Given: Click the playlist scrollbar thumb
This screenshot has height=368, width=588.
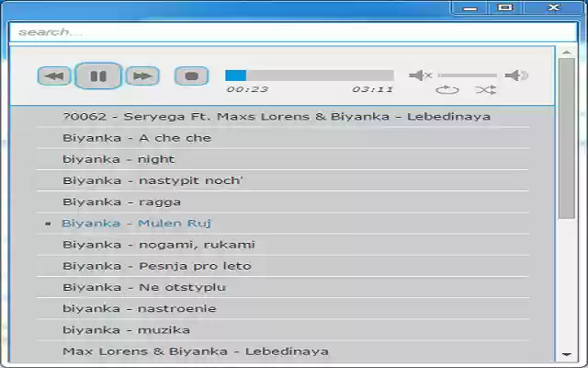Looking at the screenshot, I should click(567, 138).
